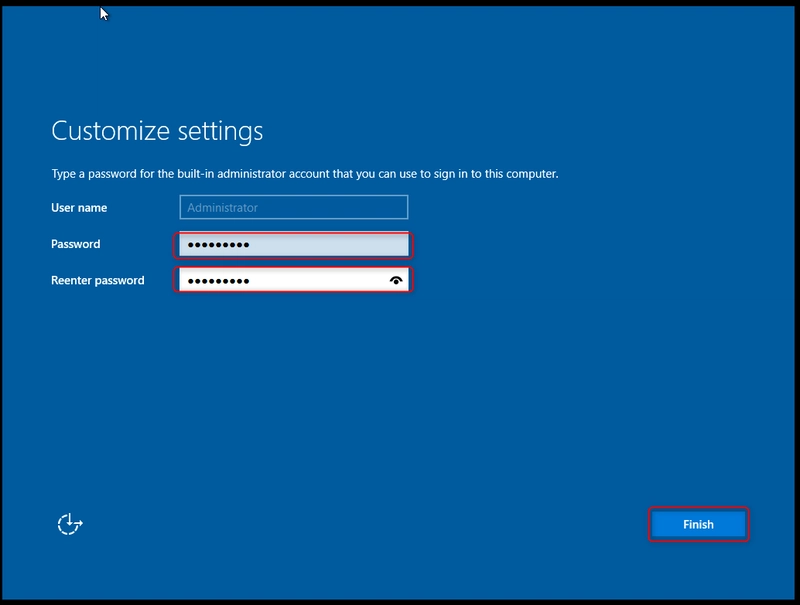Viewport: 800px width, 605px height.
Task: Click the 'User name' label
Action: click(79, 208)
